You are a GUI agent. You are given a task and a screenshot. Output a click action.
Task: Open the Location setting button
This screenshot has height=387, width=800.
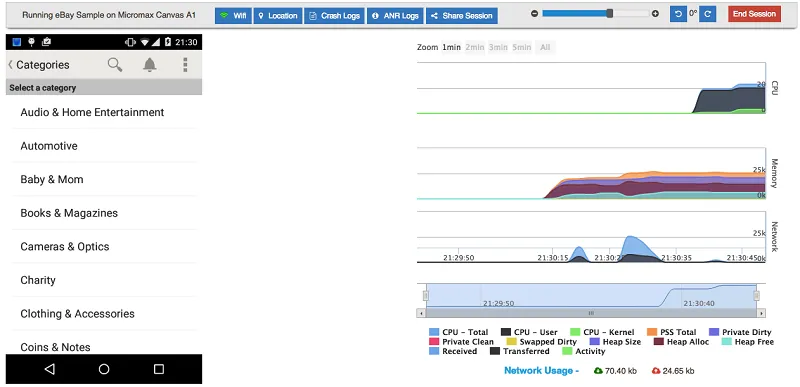[278, 15]
